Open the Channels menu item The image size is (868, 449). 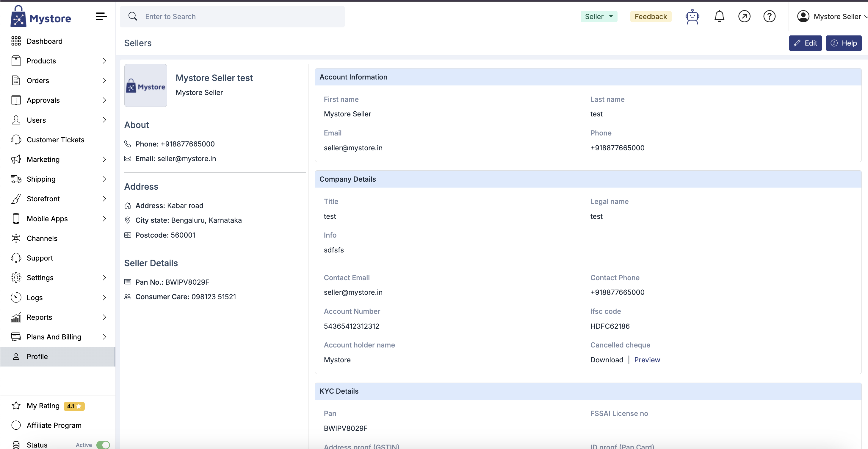coord(58,238)
